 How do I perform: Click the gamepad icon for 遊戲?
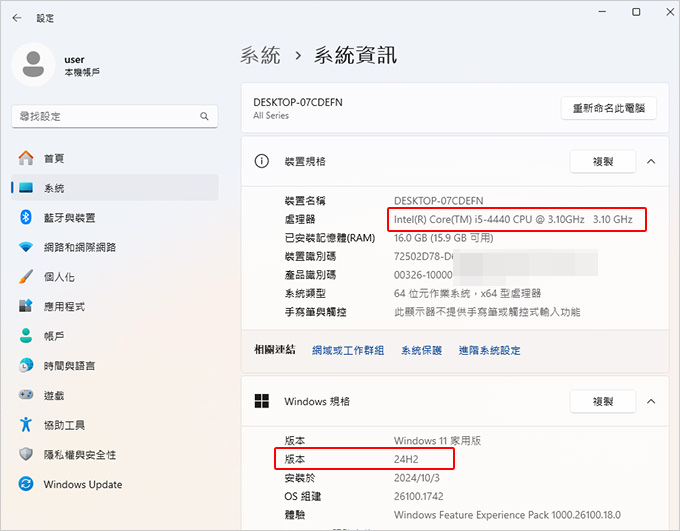coord(26,395)
